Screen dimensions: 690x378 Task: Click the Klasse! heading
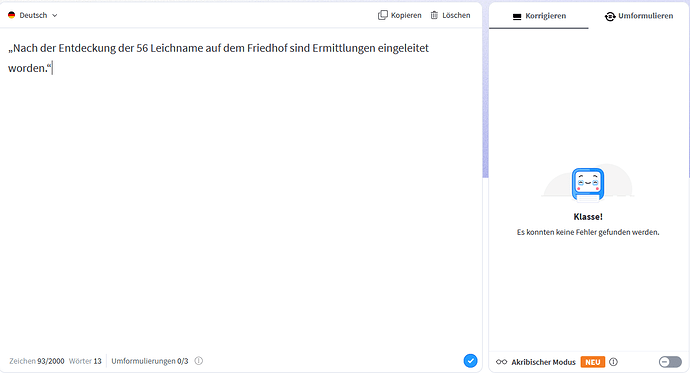(588, 217)
